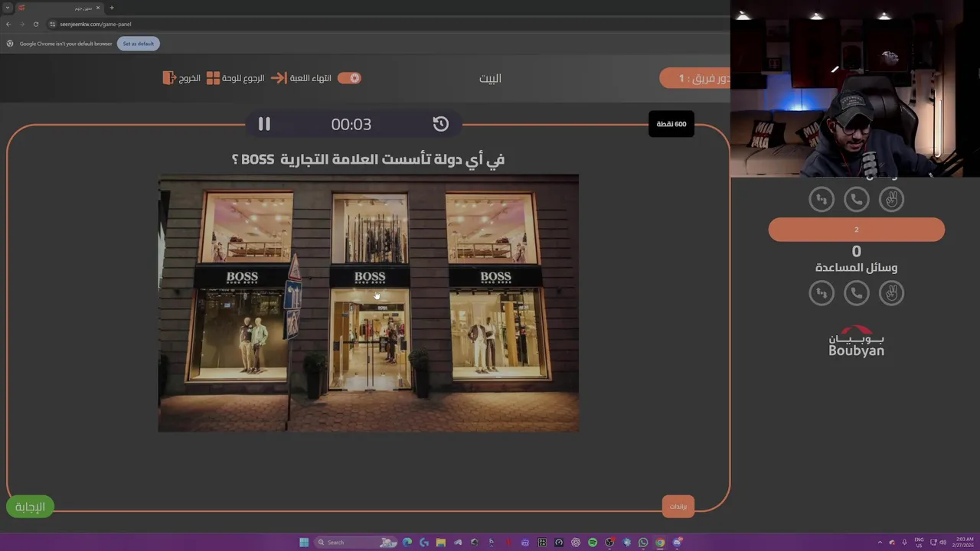Click the lower team's score 0
This screenshot has height=551, width=980.
click(x=857, y=251)
